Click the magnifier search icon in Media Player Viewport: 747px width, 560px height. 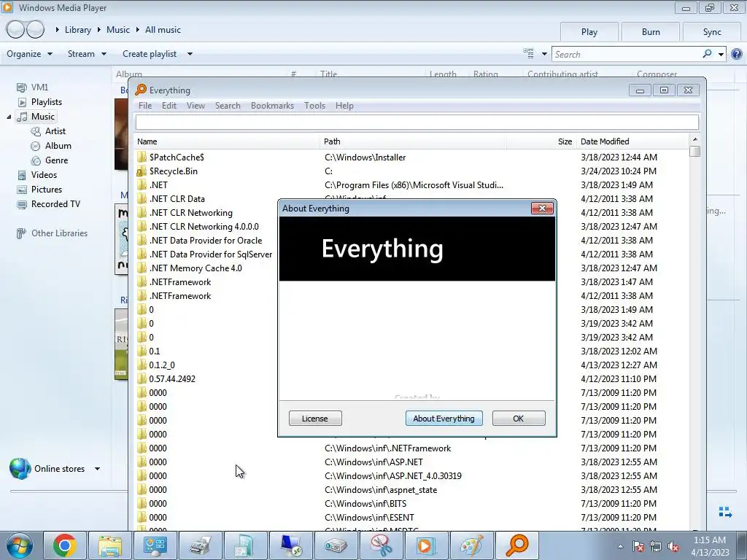click(707, 54)
